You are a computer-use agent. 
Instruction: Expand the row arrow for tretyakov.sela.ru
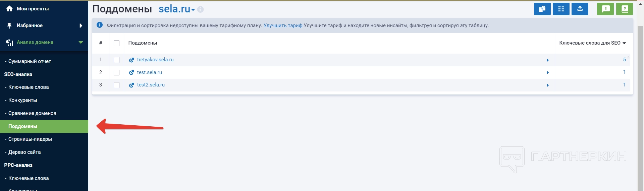pos(548,60)
